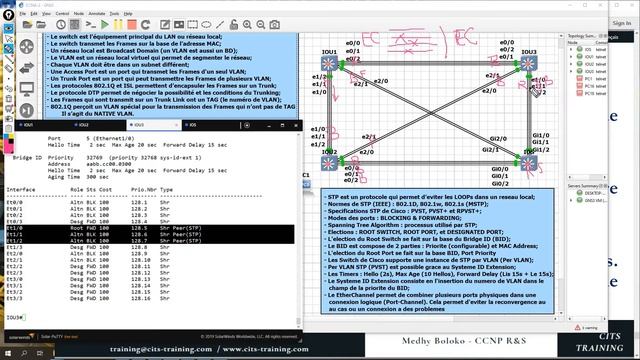Toggle the lock items padlock icon

(233, 25)
